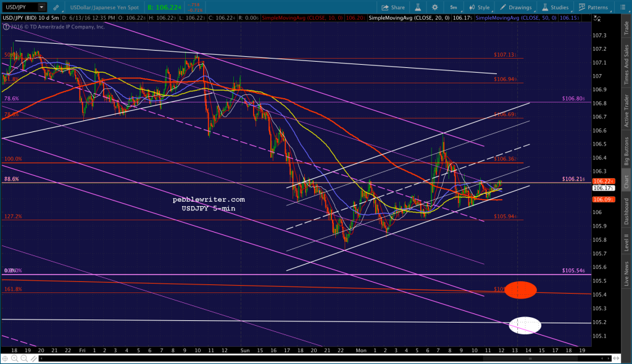Open chart settings gear icon
Viewport: 632px width, 364px height.
click(x=434, y=7)
